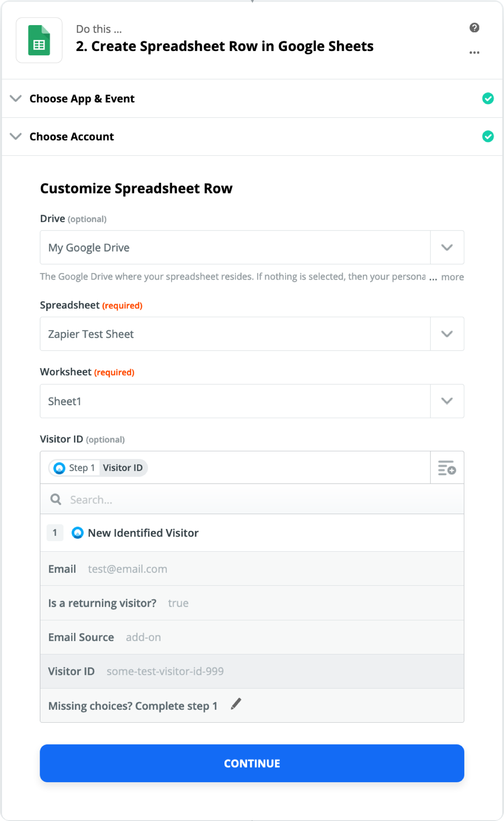The width and height of the screenshot is (504, 821).
Task: Click the Choose App & Event green checkmark
Action: point(488,98)
